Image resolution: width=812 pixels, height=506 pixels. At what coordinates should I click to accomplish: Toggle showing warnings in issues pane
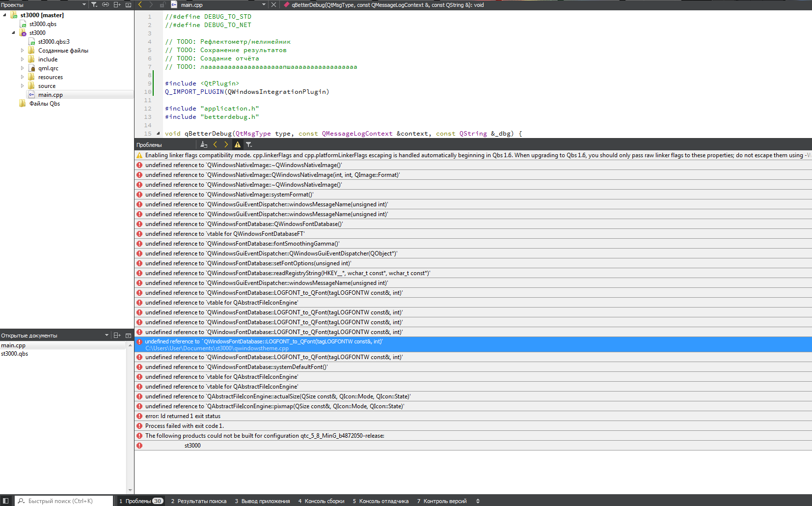point(238,144)
